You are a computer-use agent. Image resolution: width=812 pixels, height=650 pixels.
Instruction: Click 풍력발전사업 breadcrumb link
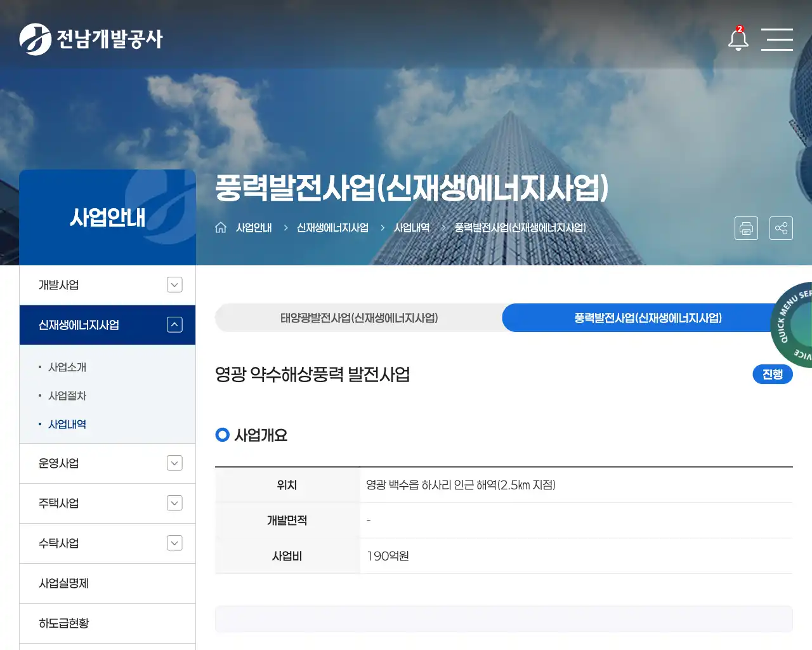click(520, 227)
